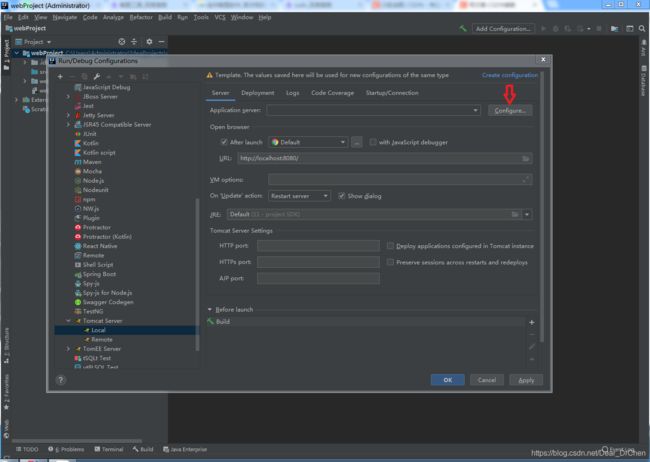Click Project panel locate target icon
Viewport: 650px width, 462px height.
121,41
